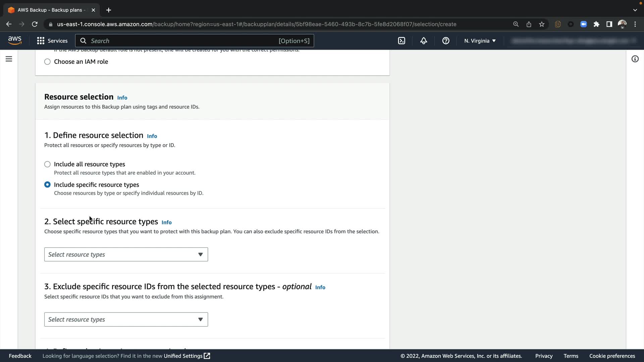
Task: Click the AWS logo home icon
Action: tap(15, 41)
